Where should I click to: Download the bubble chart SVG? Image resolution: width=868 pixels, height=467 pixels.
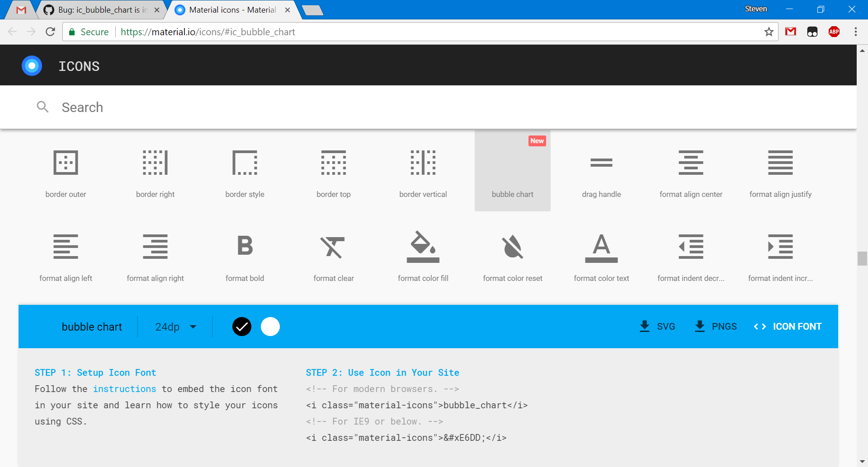click(x=657, y=327)
